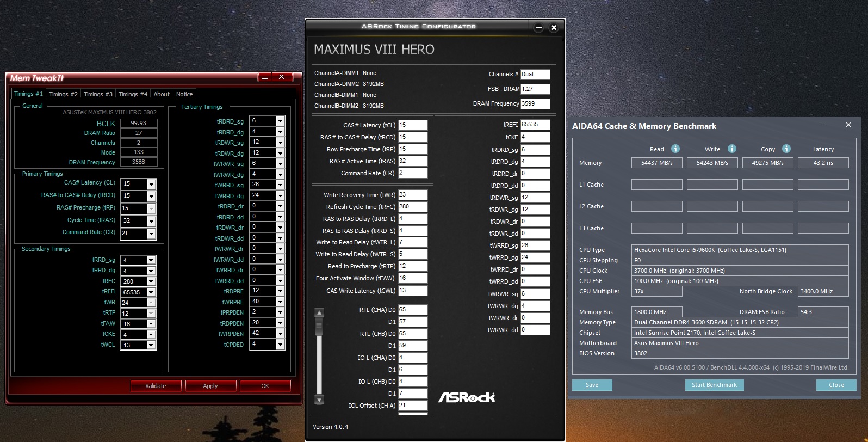Click Refresh Cycle Time (tRFC) field in ASRock
The image size is (868, 442).
click(x=413, y=207)
